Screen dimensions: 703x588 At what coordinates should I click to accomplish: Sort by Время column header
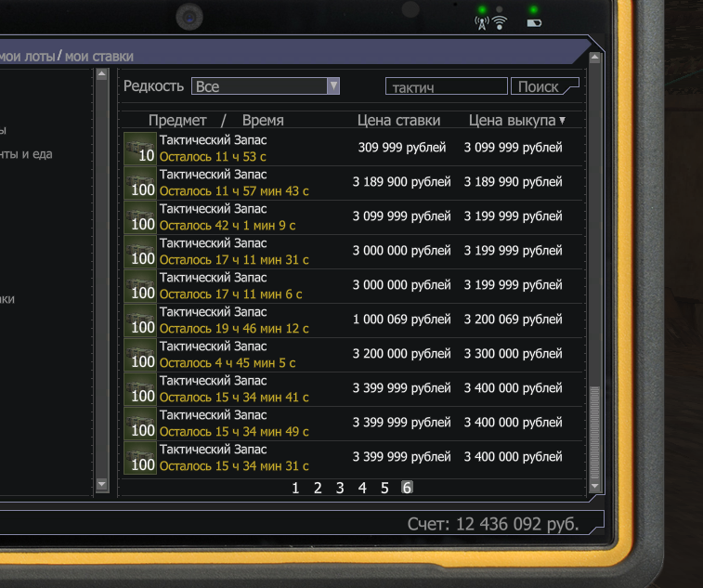pos(263,120)
